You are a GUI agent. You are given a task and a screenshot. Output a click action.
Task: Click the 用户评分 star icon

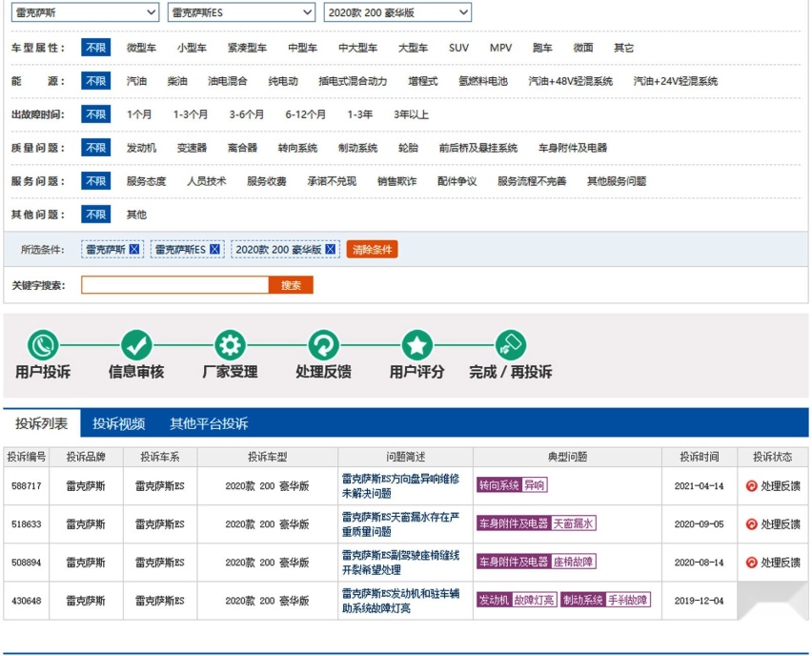[417, 345]
